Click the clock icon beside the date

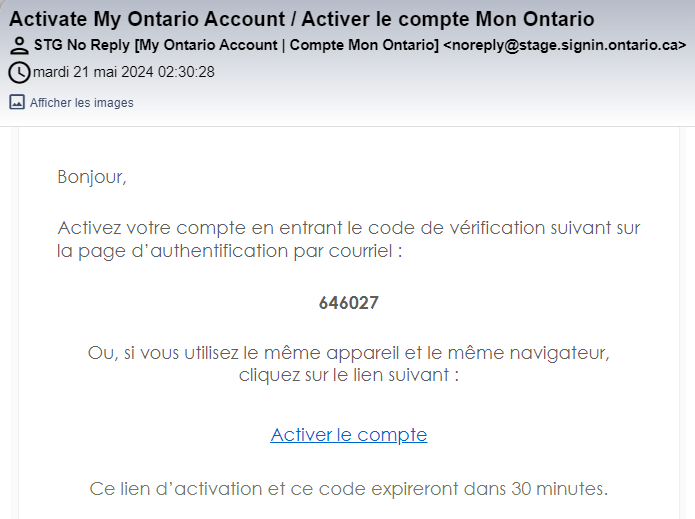19,72
